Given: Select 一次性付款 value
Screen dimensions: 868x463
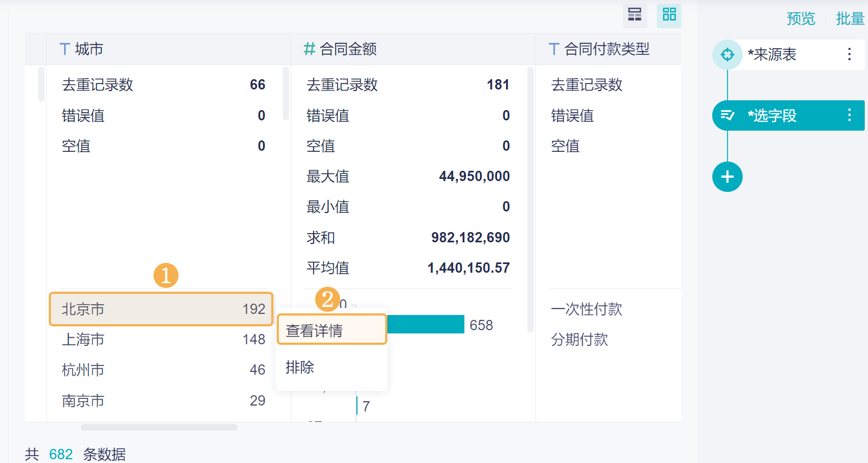Looking at the screenshot, I should click(x=586, y=309).
